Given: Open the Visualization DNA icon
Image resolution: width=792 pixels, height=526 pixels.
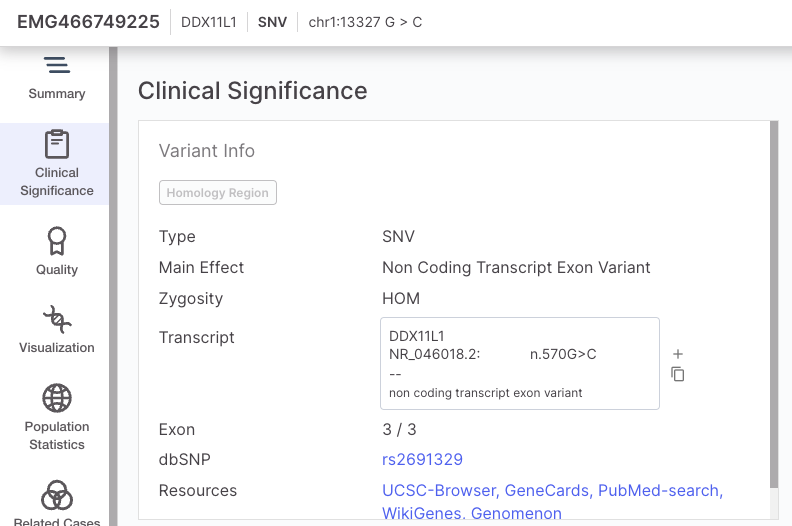Looking at the screenshot, I should (x=57, y=320).
